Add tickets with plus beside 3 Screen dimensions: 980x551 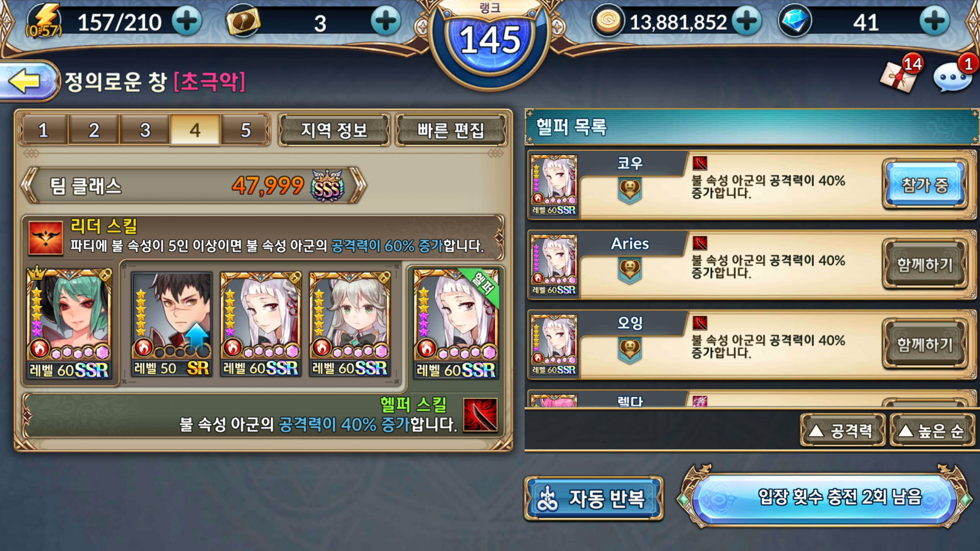pyautogui.click(x=386, y=21)
